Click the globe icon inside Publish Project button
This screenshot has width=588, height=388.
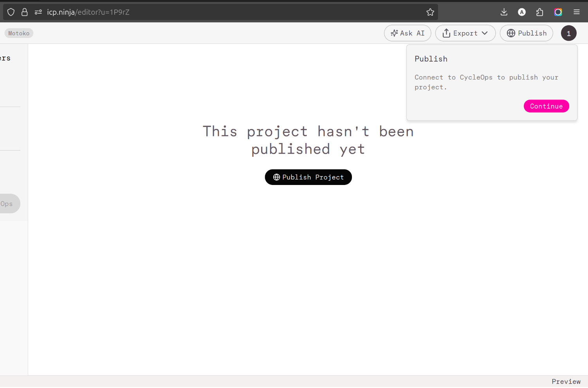pyautogui.click(x=277, y=177)
